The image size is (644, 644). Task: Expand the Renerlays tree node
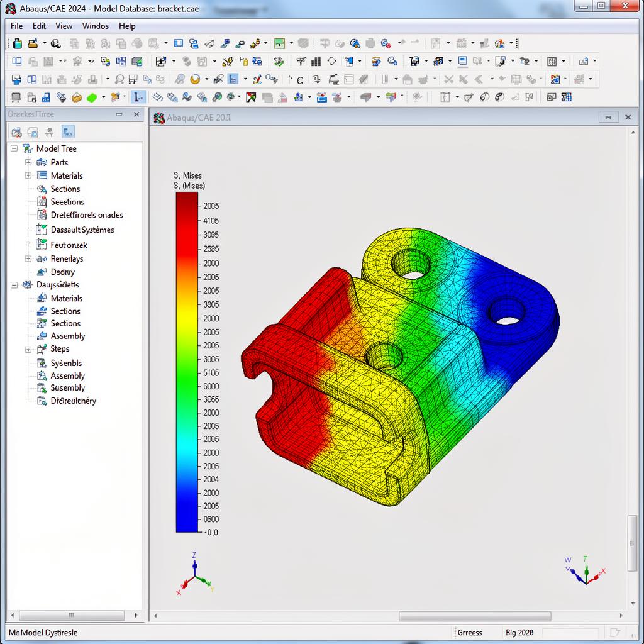tap(28, 258)
